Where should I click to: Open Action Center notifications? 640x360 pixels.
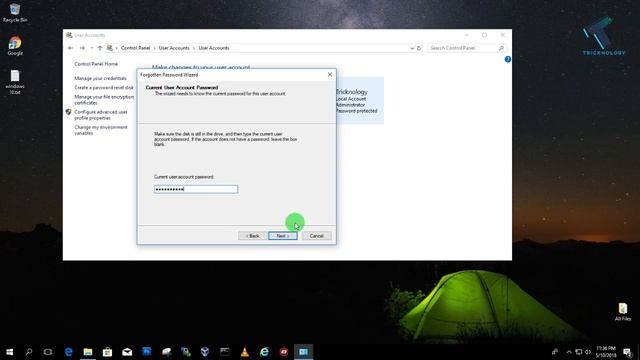pyautogui.click(x=627, y=352)
